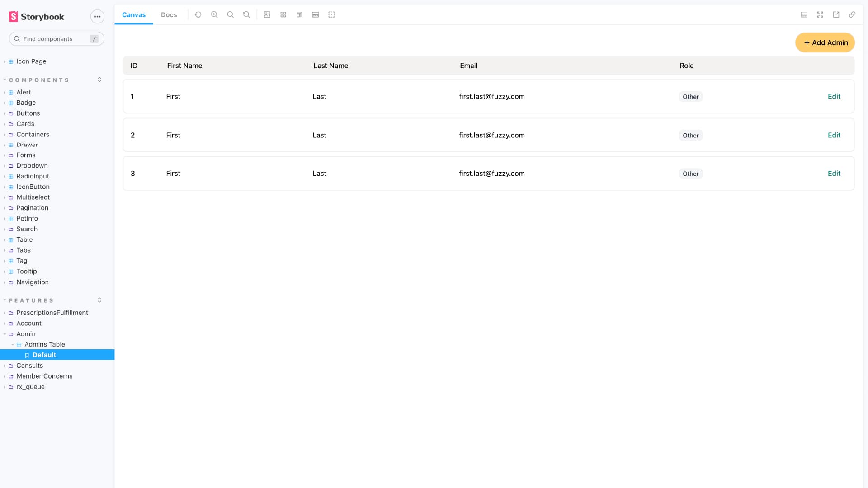Screen dimensions: 868x488
Task: Click the zoom in icon in toolbar
Action: pos(214,14)
